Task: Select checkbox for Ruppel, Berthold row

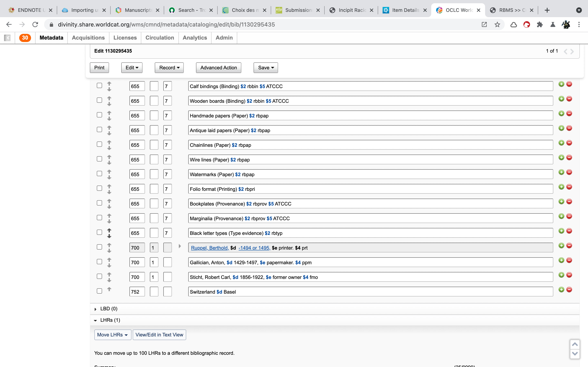Action: (x=99, y=247)
